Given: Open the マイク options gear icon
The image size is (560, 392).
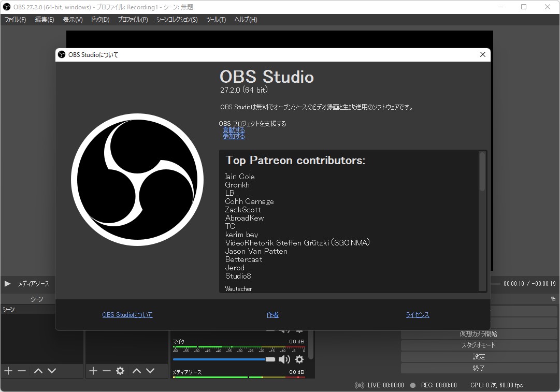Looking at the screenshot, I should [x=299, y=359].
